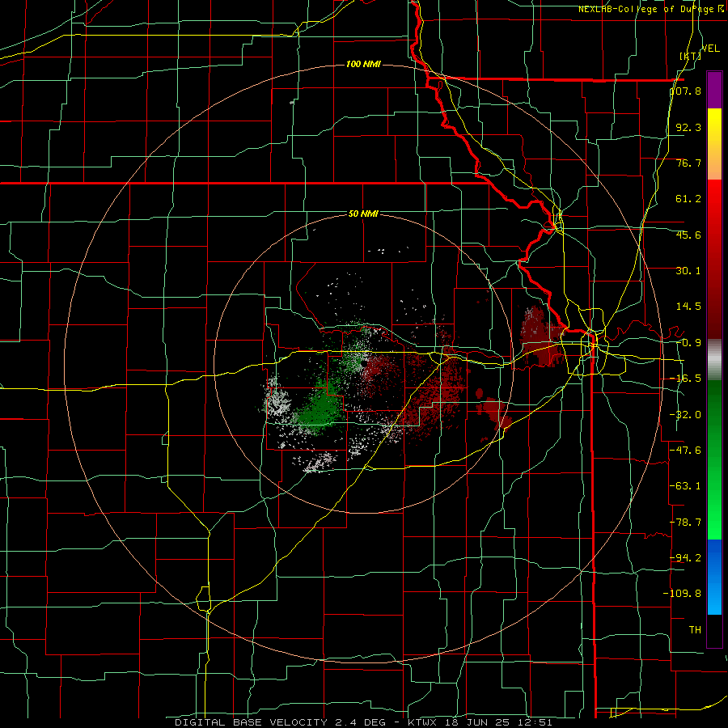
Task: Select the 107.8 legend value
Action: [x=686, y=91]
